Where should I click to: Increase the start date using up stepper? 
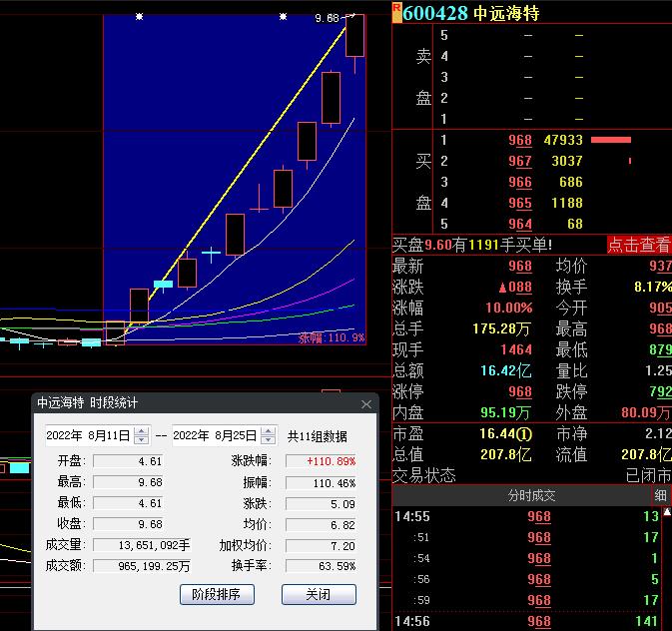tap(141, 431)
